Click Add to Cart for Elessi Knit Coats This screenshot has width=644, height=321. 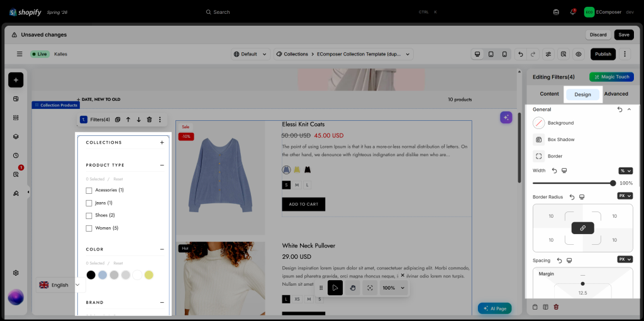pyautogui.click(x=304, y=205)
